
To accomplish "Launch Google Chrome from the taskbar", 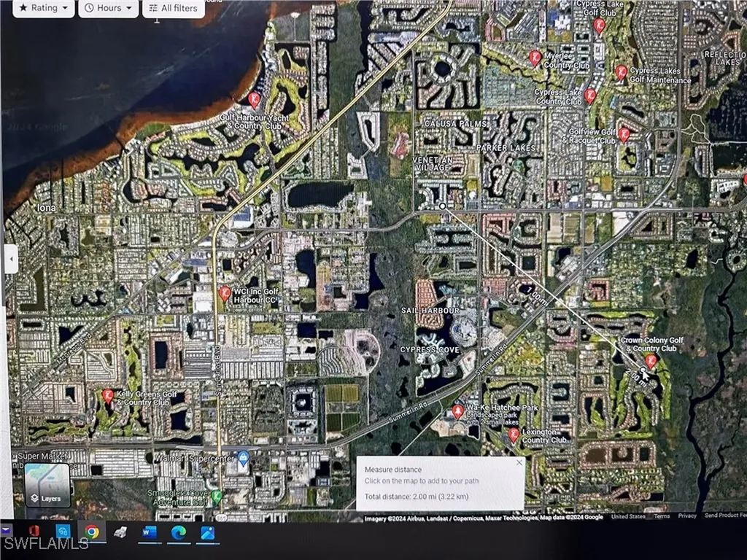I will click(91, 533).
